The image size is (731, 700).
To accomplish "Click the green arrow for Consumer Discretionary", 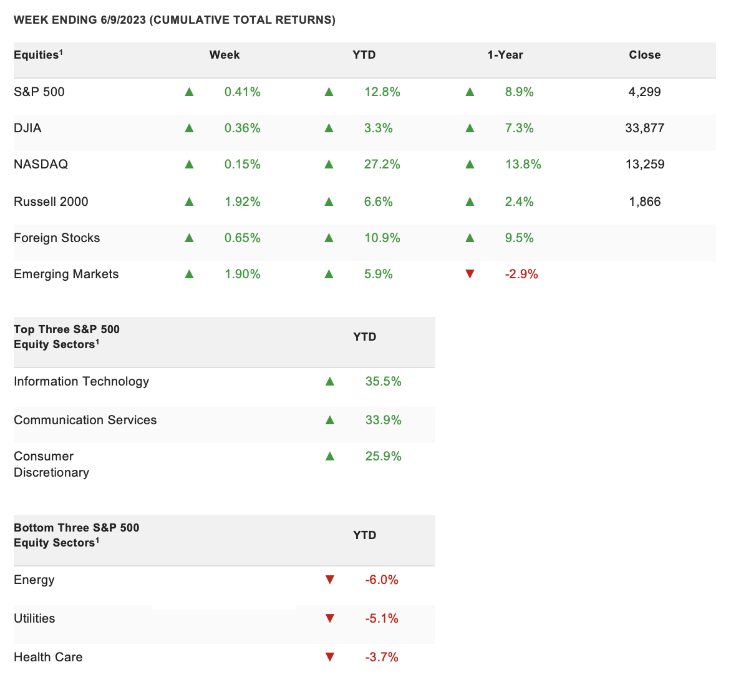I will tap(329, 456).
